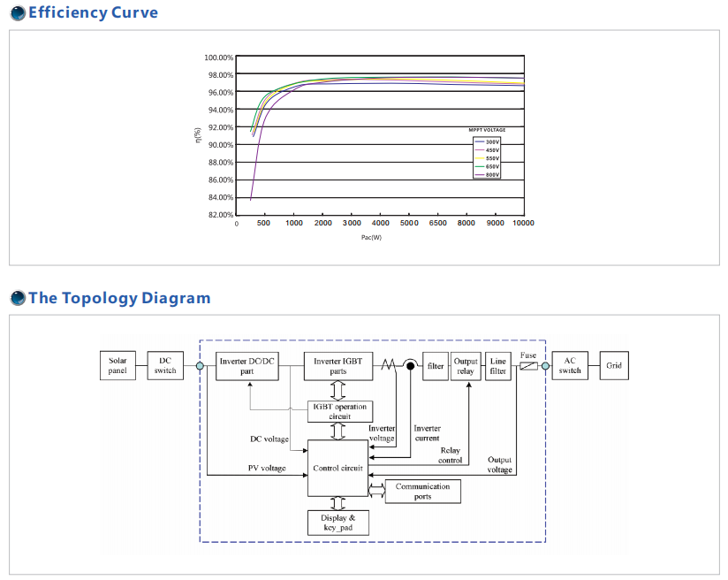Click the blue node circle before AC switch
Viewport: 728px width, 580px height.
point(545,365)
